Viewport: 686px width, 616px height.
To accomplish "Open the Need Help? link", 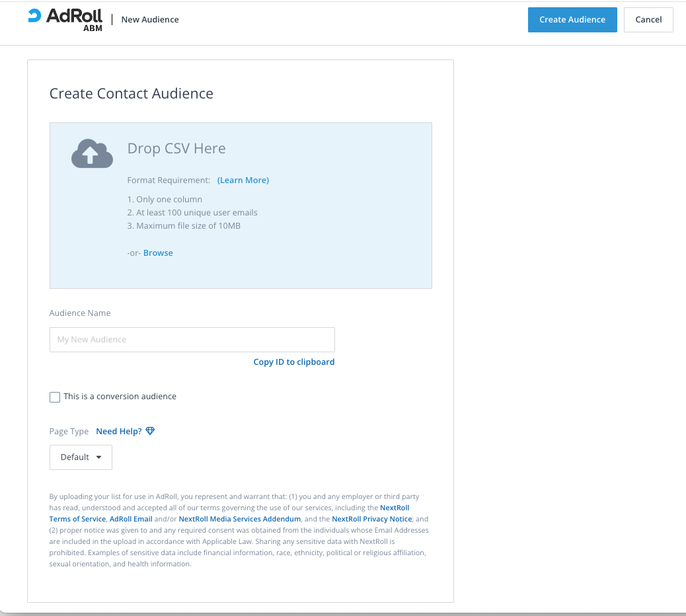I will click(x=119, y=432).
